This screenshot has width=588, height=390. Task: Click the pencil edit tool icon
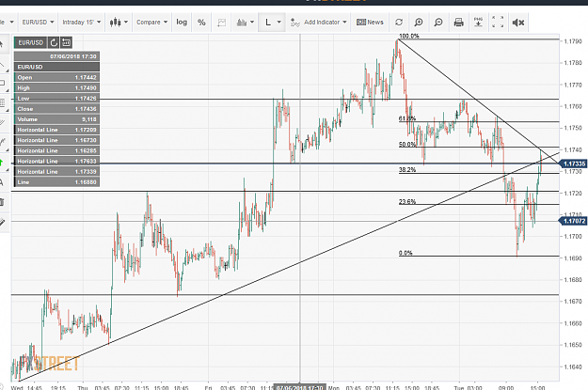tap(2, 223)
